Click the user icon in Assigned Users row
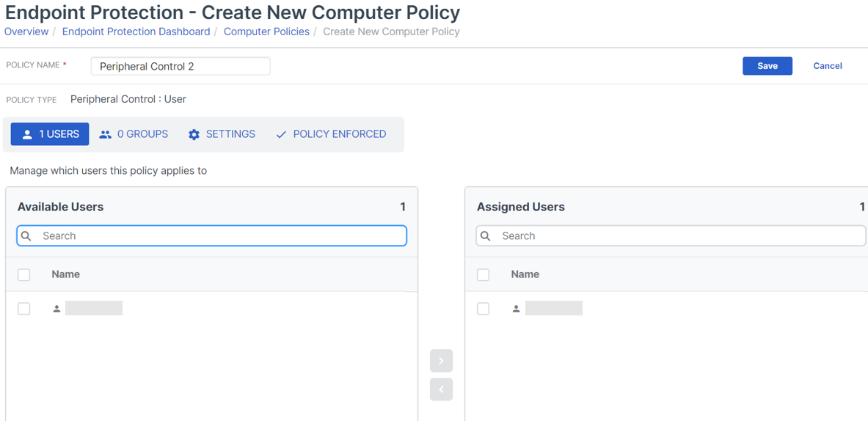The height and width of the screenshot is (421, 868). click(x=516, y=309)
